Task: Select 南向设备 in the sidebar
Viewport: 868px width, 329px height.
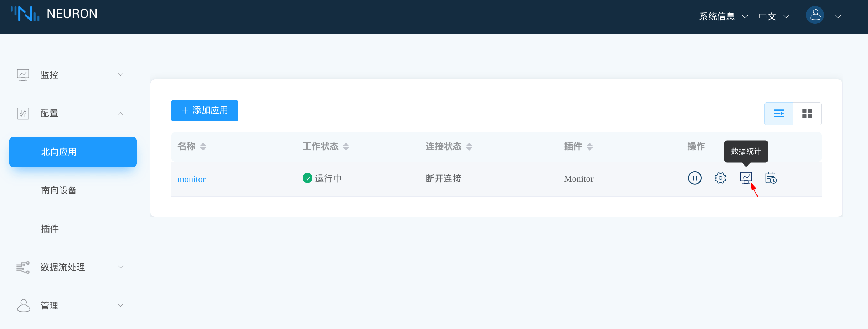Action: coord(58,190)
